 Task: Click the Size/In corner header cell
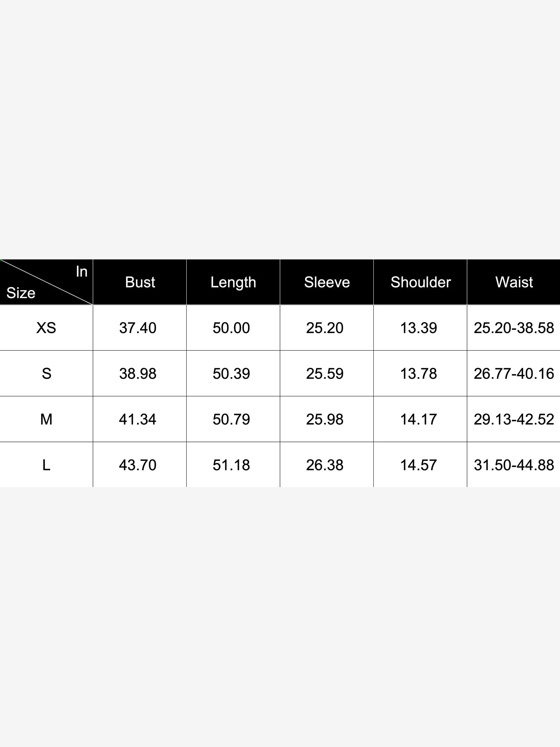click(x=46, y=282)
